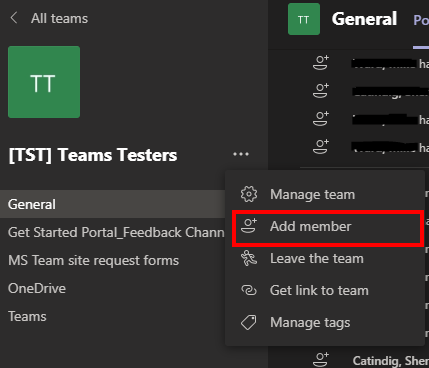Click the chain link icon for Get link
Screen dimensions: 429x368
click(249, 290)
